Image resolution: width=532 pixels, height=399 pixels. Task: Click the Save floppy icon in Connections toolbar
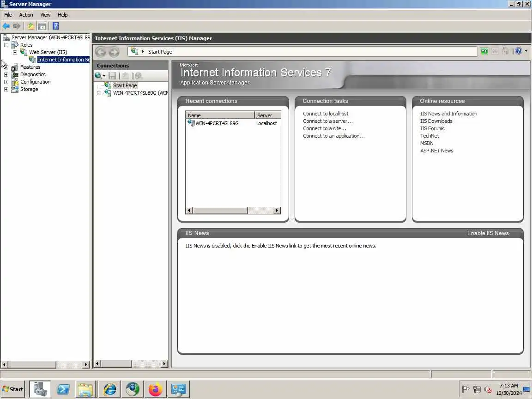[112, 76]
